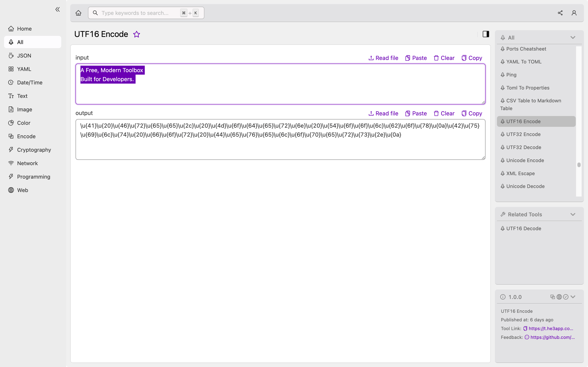Click the CSV Table to Markdown Table icon
This screenshot has width=588, height=367.
503,101
